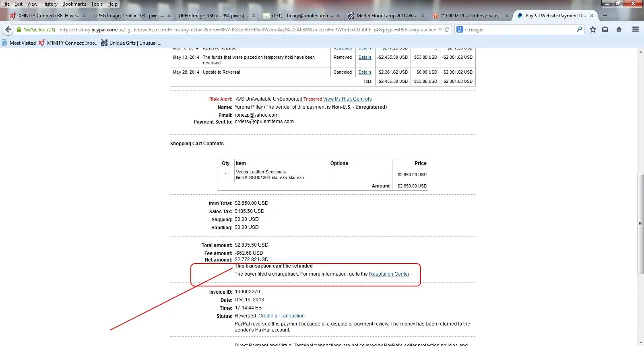
Task: Click the search magnifier icon
Action: pos(579,29)
